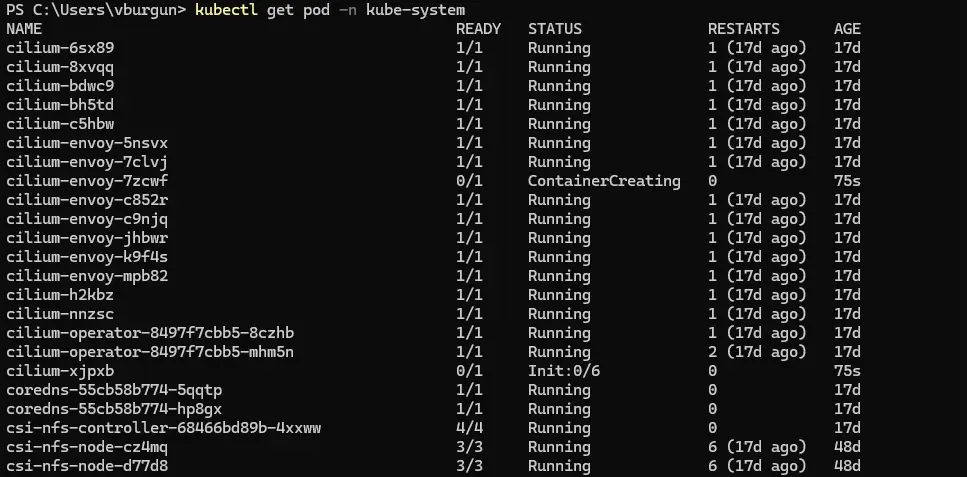Click the READY column header

click(x=479, y=29)
